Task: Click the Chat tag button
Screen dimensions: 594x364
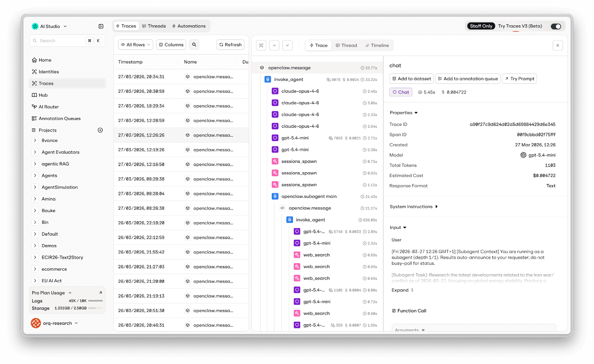Action: click(x=401, y=92)
